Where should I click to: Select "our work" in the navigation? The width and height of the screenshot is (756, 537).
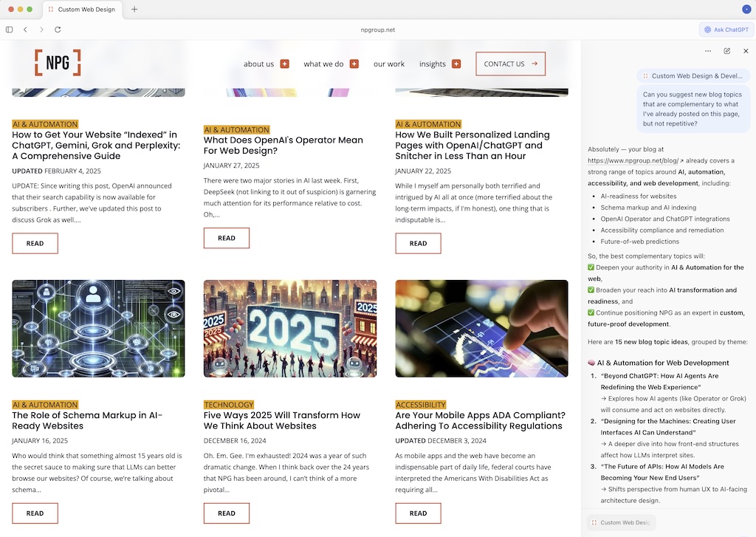click(389, 64)
